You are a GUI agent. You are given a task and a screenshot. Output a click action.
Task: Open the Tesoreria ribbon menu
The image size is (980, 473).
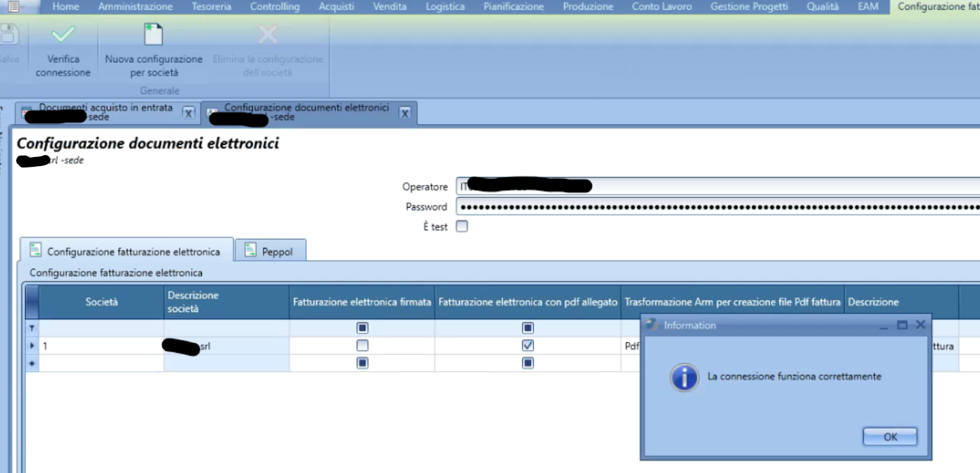pyautogui.click(x=211, y=6)
